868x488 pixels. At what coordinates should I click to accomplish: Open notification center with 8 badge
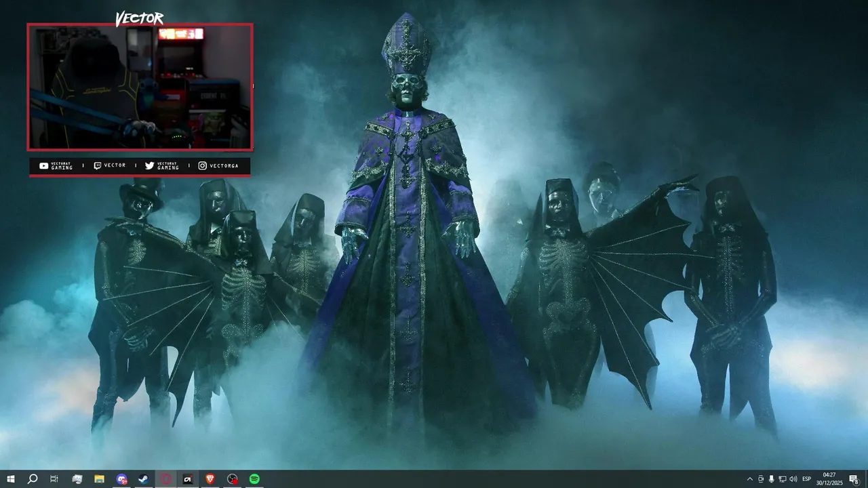(x=854, y=479)
